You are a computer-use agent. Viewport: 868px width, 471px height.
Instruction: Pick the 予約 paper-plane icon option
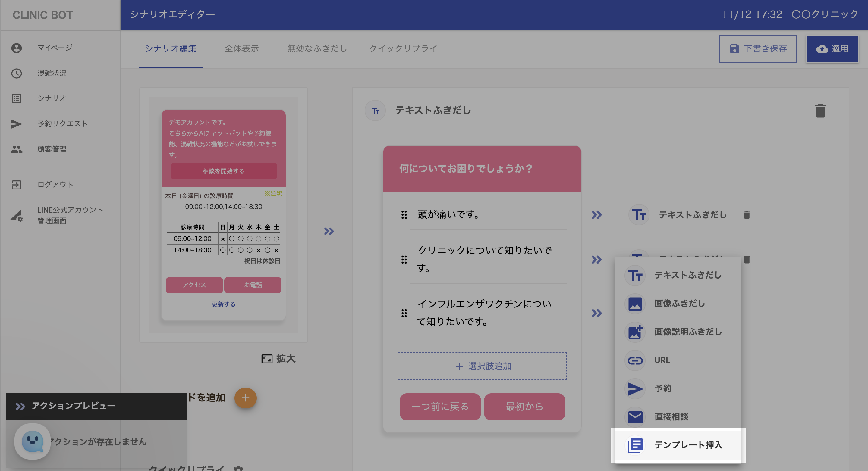pyautogui.click(x=635, y=389)
